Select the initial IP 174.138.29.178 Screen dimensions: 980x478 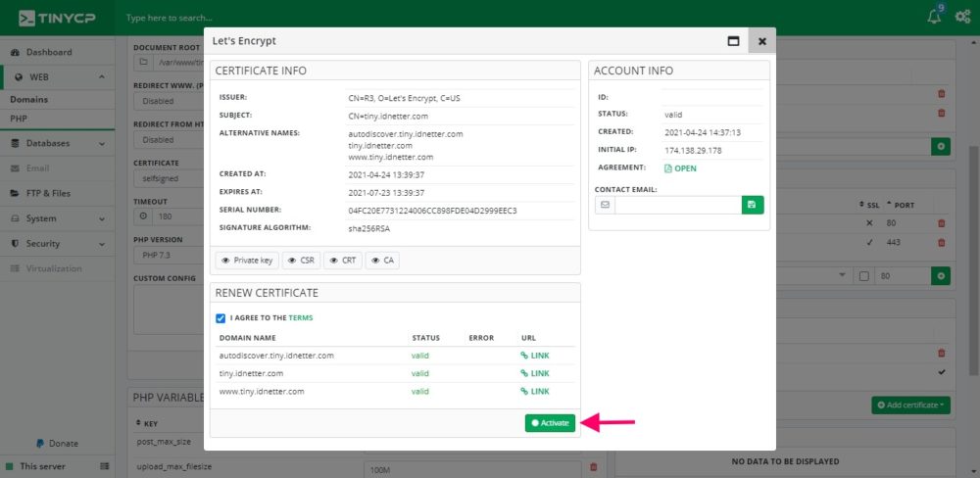click(693, 150)
